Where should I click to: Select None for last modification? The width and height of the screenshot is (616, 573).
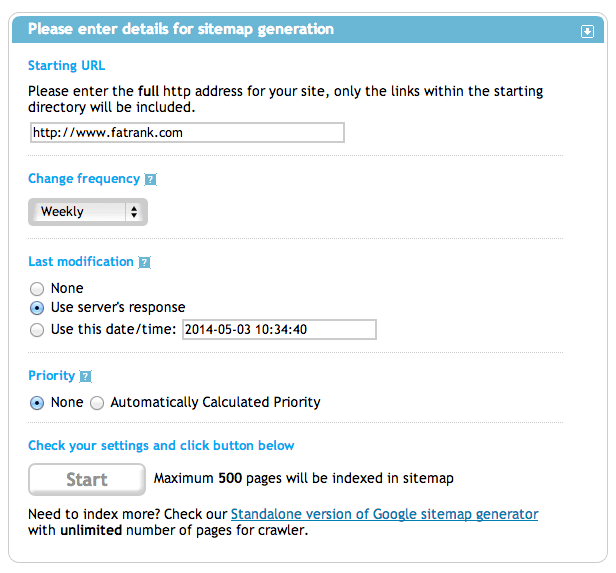tap(37, 289)
